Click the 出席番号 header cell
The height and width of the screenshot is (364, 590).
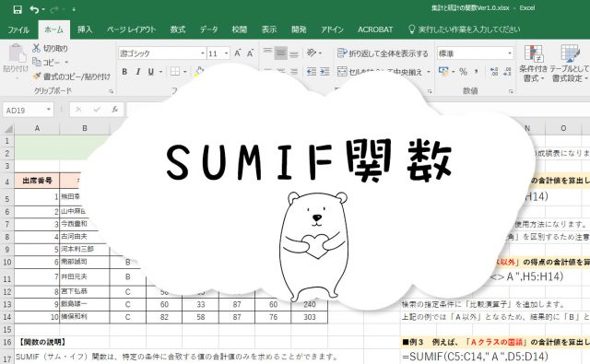coord(37,181)
